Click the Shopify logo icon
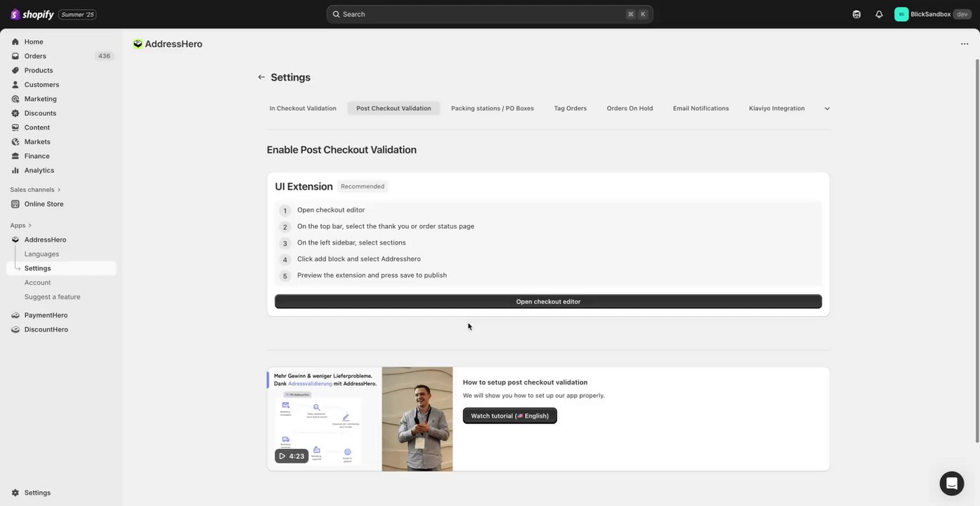Screen dimensions: 980x506 pos(15,14)
